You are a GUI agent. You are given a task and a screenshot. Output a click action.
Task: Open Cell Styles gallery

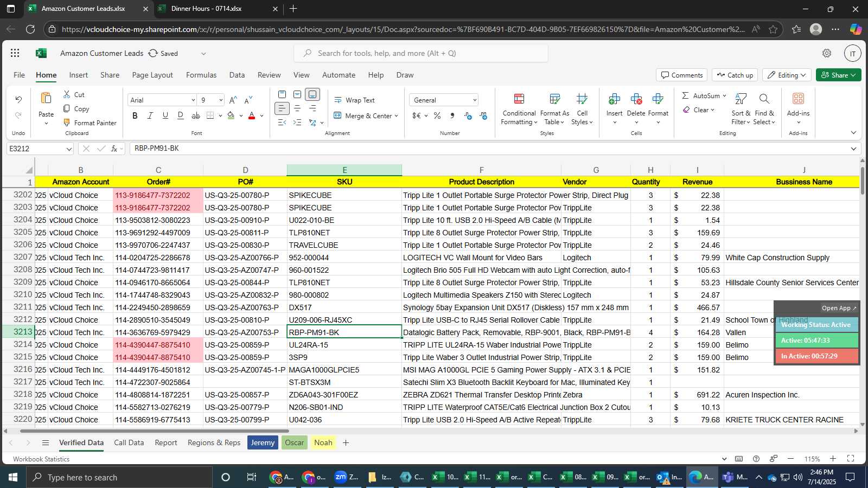click(x=582, y=110)
